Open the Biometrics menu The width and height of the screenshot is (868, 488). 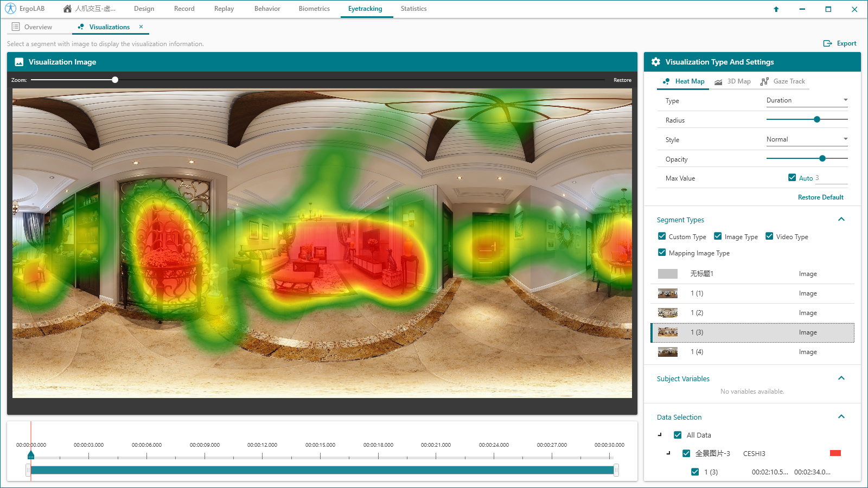(314, 9)
